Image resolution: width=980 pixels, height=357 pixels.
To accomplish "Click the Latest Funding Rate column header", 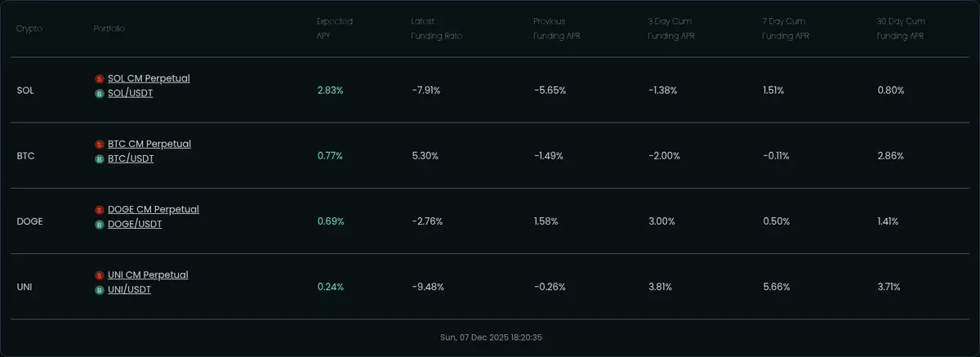I will tap(437, 29).
